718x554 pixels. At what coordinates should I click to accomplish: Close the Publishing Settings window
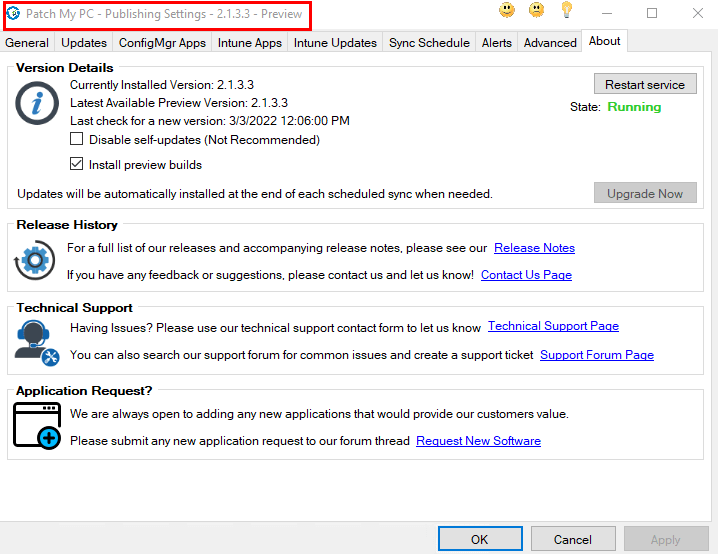(x=698, y=13)
